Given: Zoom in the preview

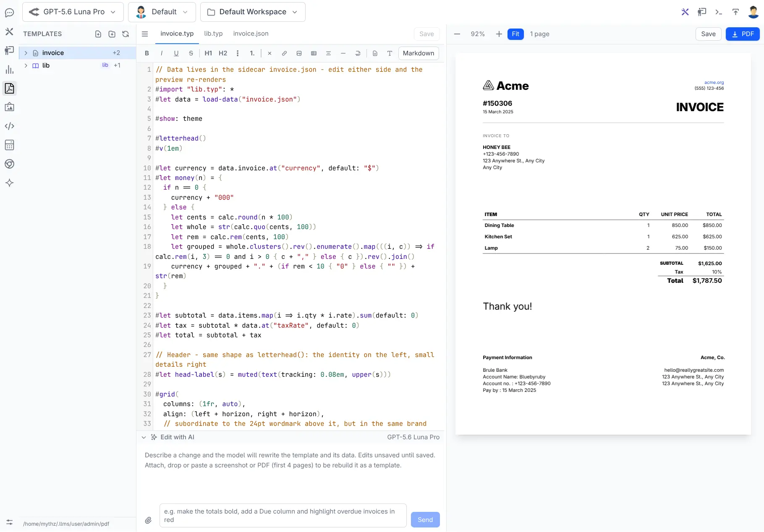Looking at the screenshot, I should (499, 34).
